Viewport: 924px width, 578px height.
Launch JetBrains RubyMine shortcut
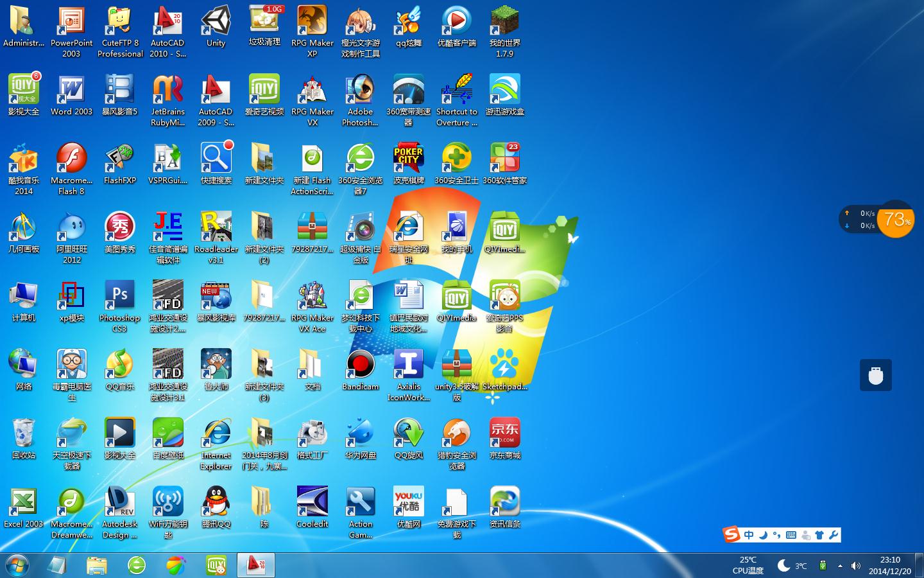click(168, 100)
